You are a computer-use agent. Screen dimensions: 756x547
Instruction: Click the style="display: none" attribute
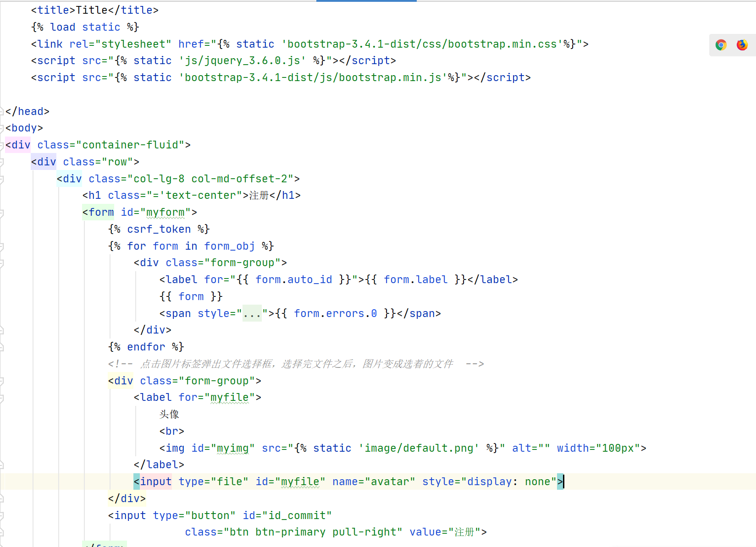[x=490, y=481]
